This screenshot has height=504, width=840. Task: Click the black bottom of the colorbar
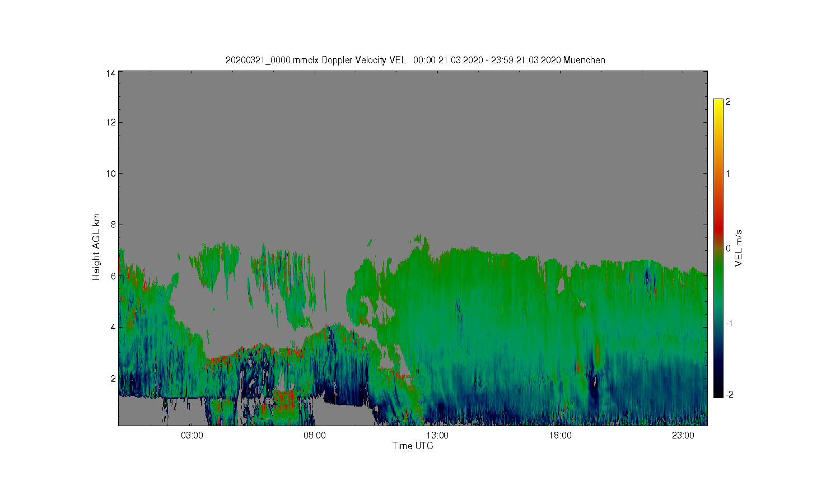click(718, 392)
